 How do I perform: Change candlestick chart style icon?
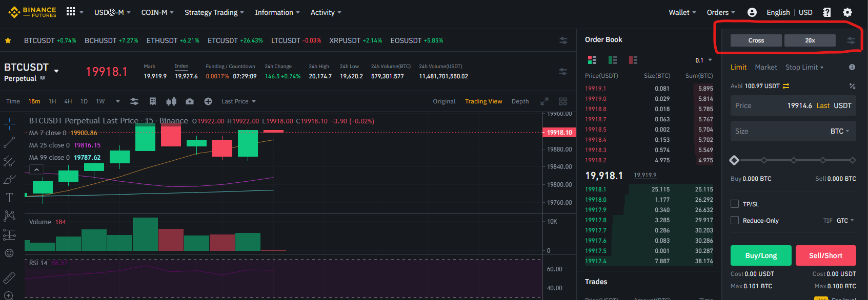pos(171,101)
